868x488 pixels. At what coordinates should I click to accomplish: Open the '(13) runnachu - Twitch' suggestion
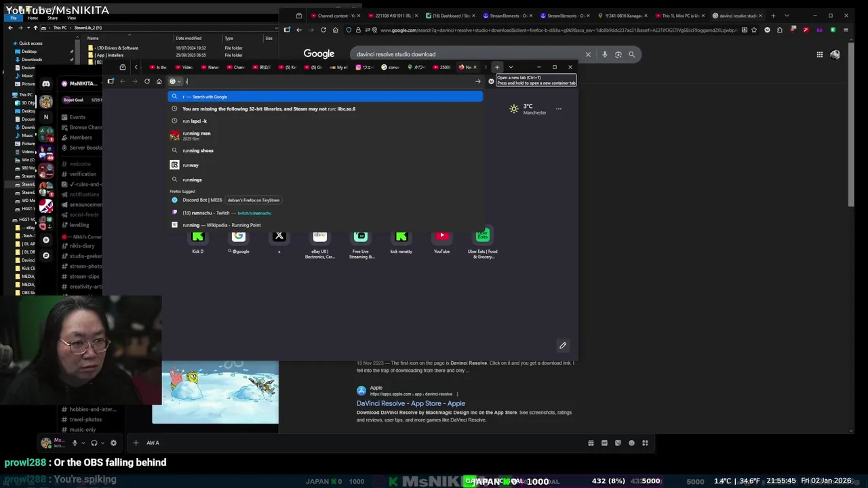point(325,213)
